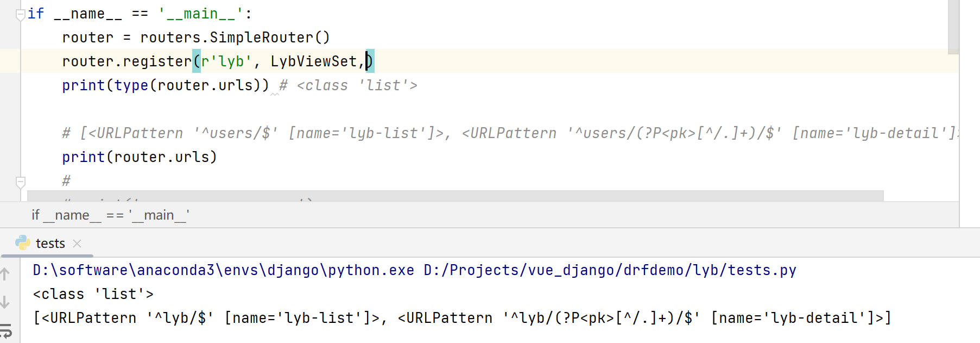Click the URLPattern list output in the console
Viewport: 980px width, 343px height.
pos(461,318)
